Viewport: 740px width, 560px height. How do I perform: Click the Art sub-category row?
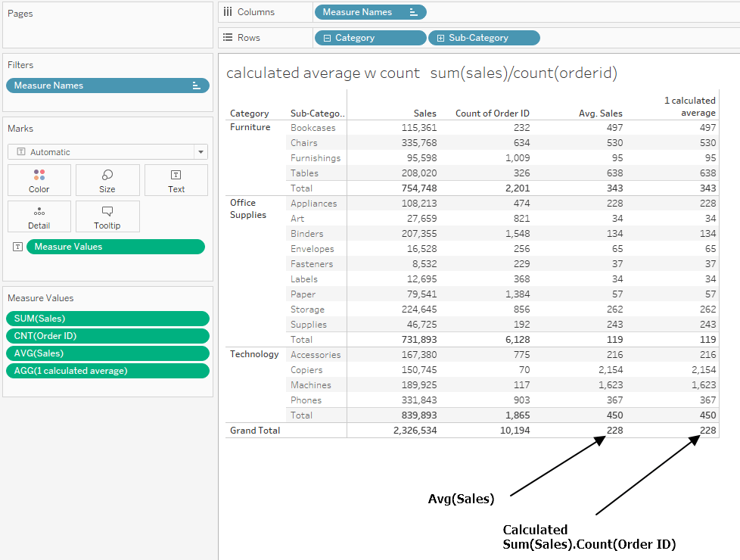pos(297,219)
